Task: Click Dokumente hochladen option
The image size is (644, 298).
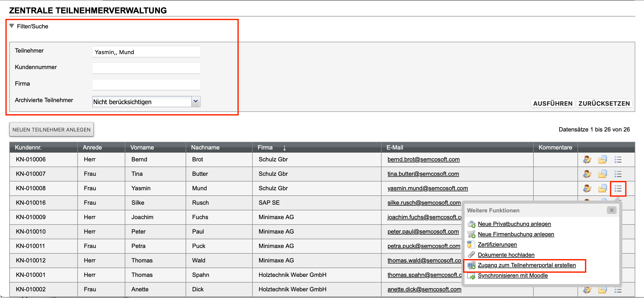Action: point(506,255)
